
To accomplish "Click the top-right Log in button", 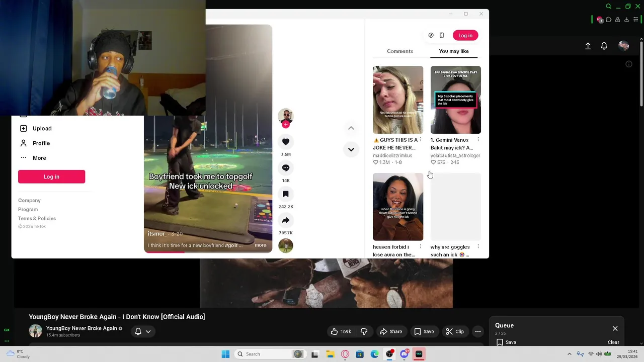I will click(465, 35).
